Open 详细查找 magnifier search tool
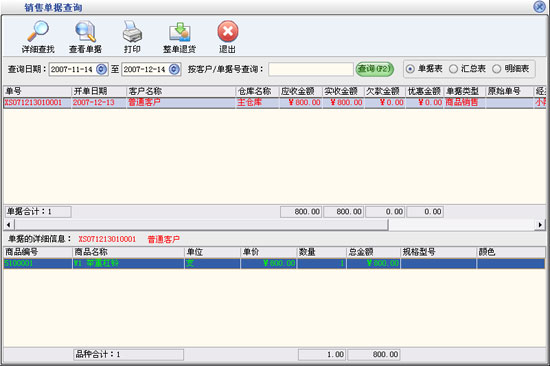The width and height of the screenshot is (550, 366). [38, 36]
